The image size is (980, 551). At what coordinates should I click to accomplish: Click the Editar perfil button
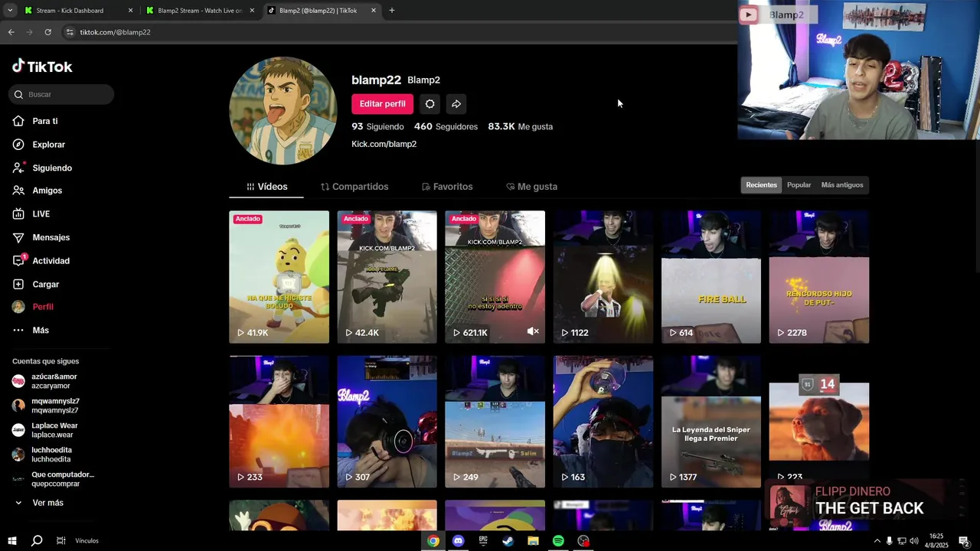[383, 104]
